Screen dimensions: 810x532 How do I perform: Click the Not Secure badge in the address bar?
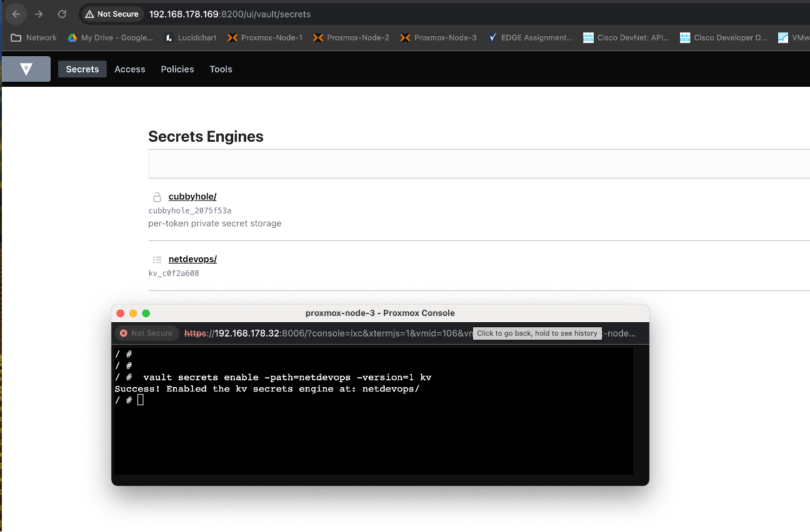click(x=112, y=14)
